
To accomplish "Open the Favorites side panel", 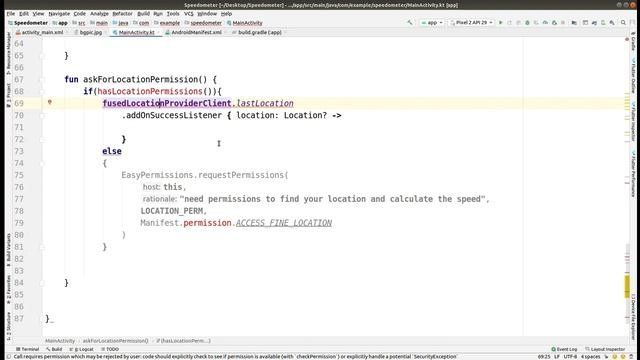I will [x=9, y=289].
